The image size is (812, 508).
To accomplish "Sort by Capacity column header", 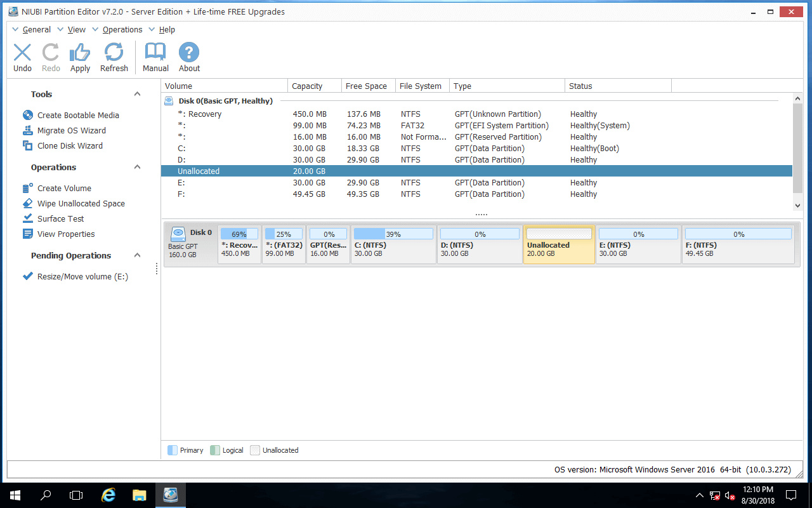I will (x=315, y=86).
